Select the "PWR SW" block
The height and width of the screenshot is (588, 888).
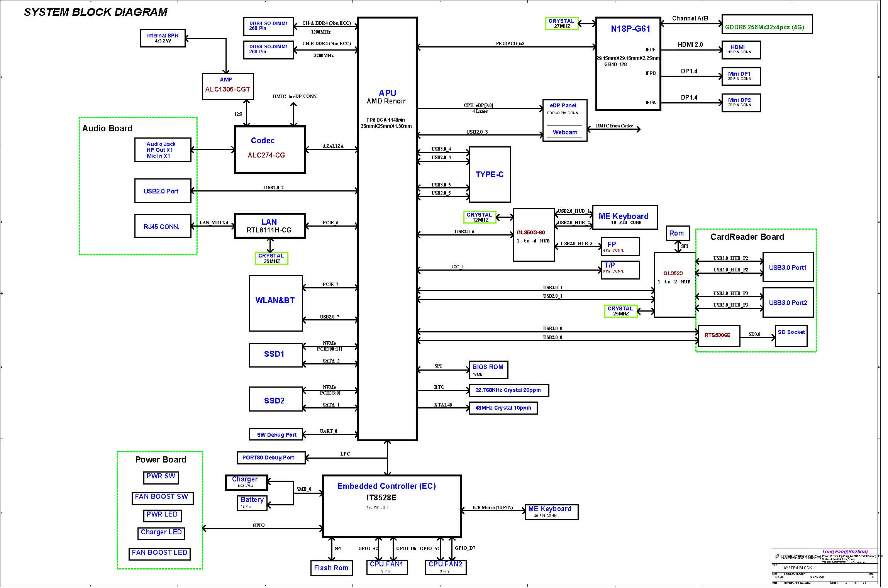point(161,478)
